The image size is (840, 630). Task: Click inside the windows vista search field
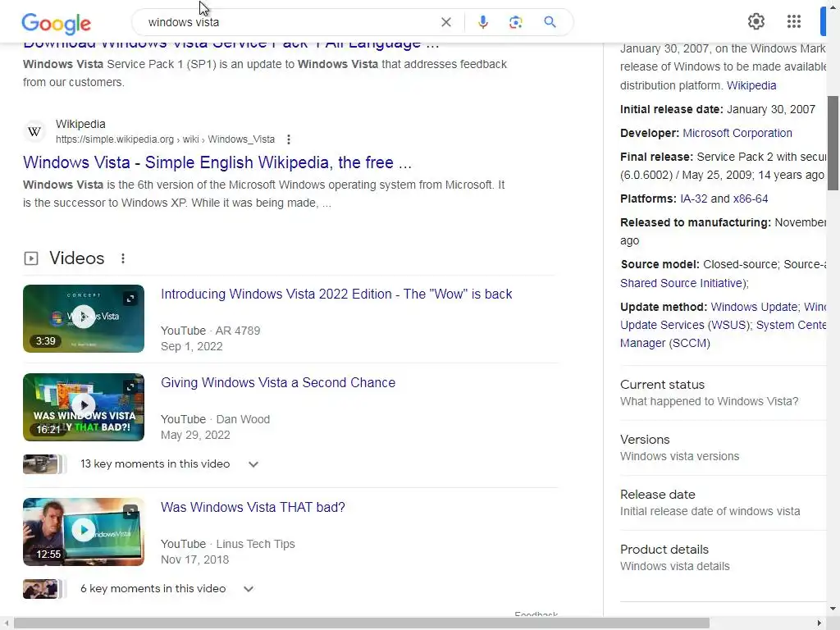290,22
